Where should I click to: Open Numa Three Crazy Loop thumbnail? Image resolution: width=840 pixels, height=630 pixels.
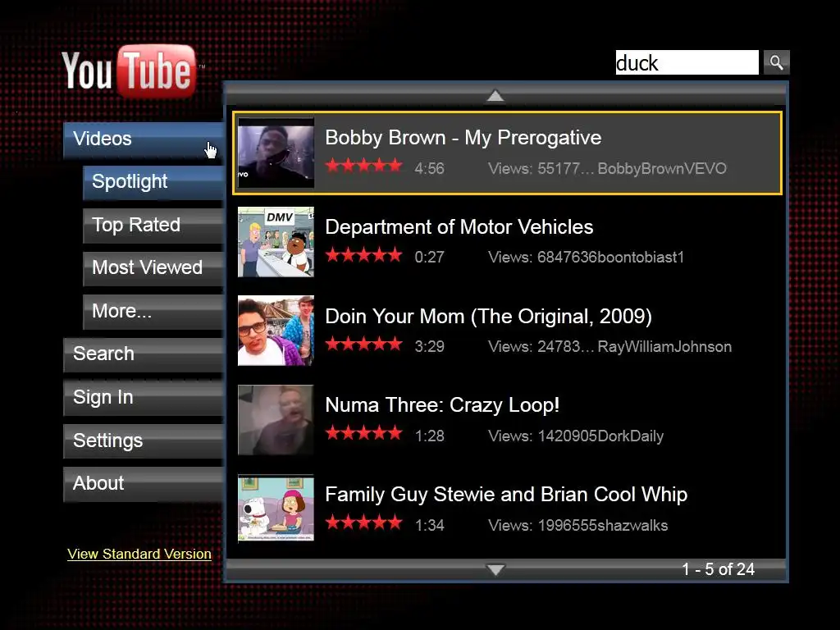[276, 421]
